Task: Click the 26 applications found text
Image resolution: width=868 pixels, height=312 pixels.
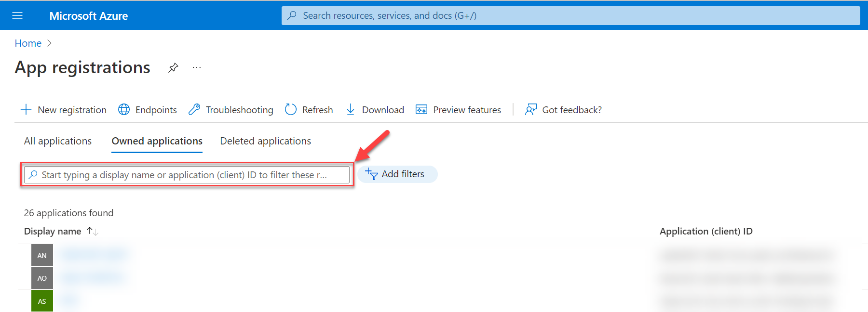Action: point(69,213)
